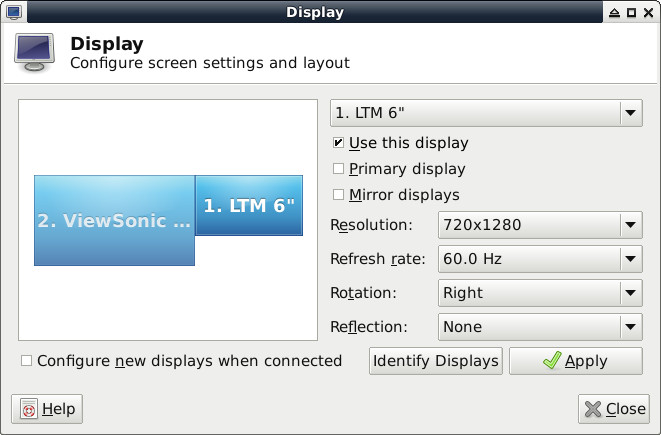Click the roll-up arrow in the title bar

click(x=614, y=13)
